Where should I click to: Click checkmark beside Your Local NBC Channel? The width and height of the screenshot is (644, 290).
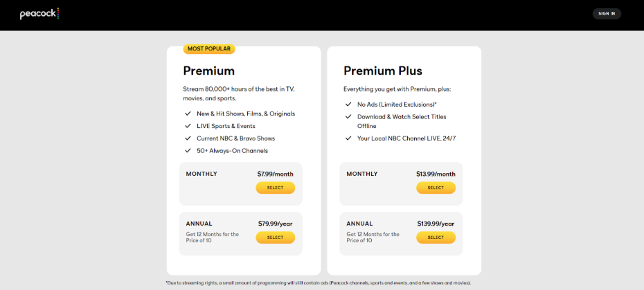(348, 138)
